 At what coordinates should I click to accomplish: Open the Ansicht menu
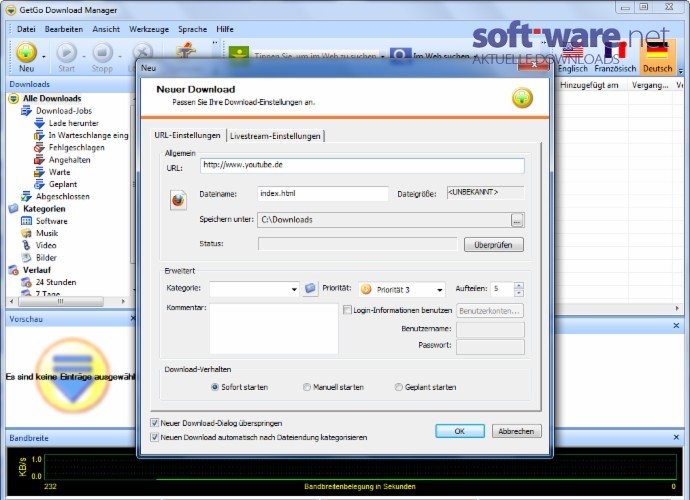point(106,29)
